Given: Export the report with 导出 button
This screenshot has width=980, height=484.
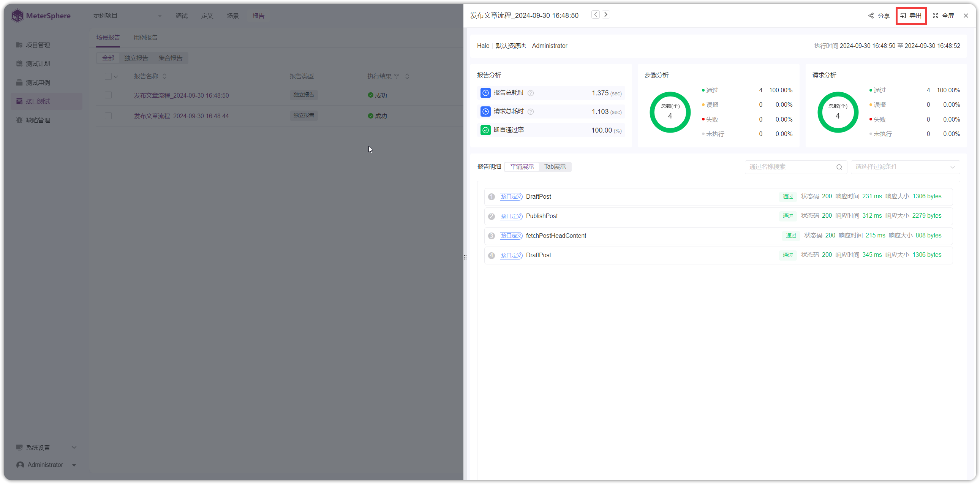Looking at the screenshot, I should pos(911,16).
